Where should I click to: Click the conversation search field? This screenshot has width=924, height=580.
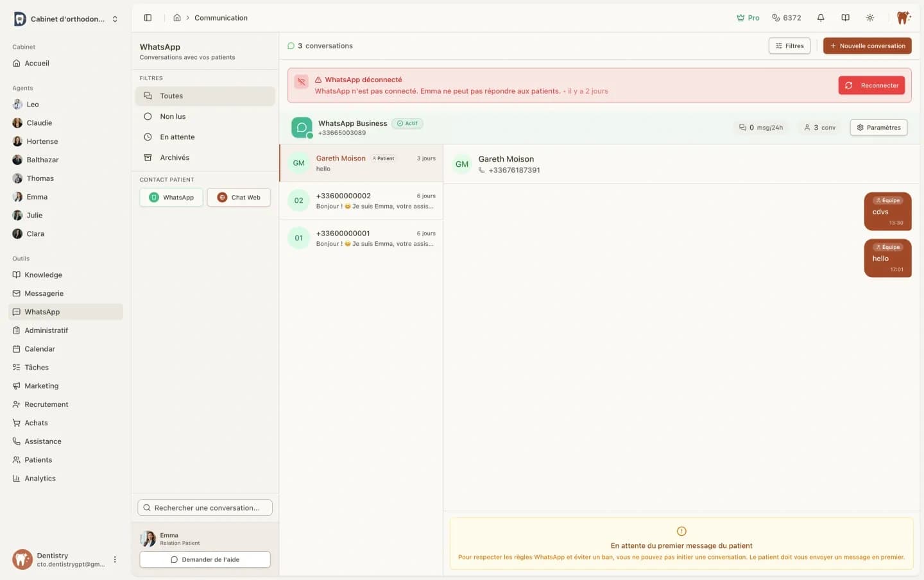coord(205,507)
